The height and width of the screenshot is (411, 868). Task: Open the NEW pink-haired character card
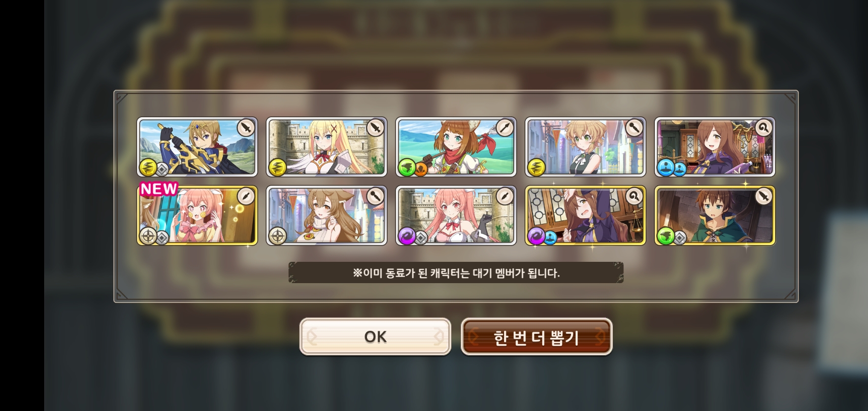[197, 216]
